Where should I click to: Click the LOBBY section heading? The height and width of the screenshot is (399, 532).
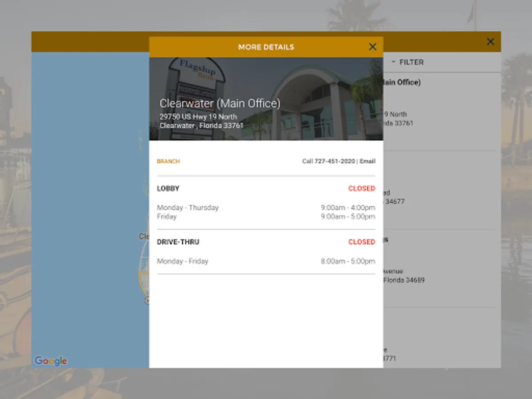[168, 188]
